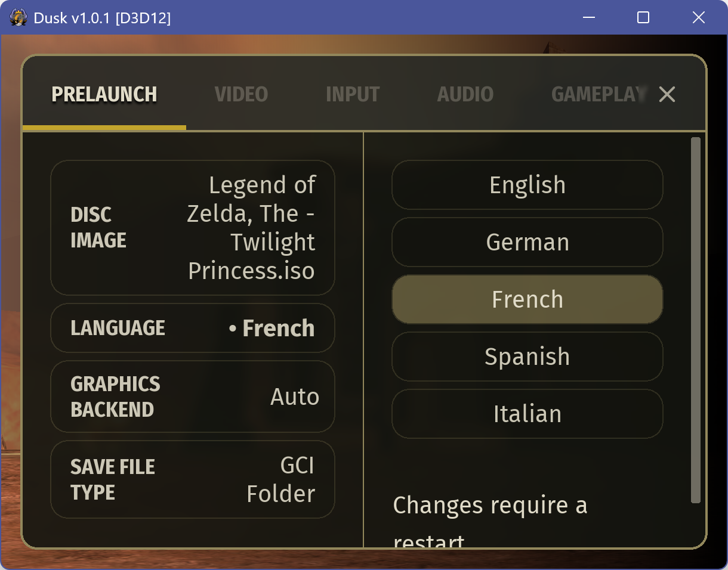The height and width of the screenshot is (570, 728).
Task: Minimize the Dusk window
Action: pyautogui.click(x=588, y=18)
